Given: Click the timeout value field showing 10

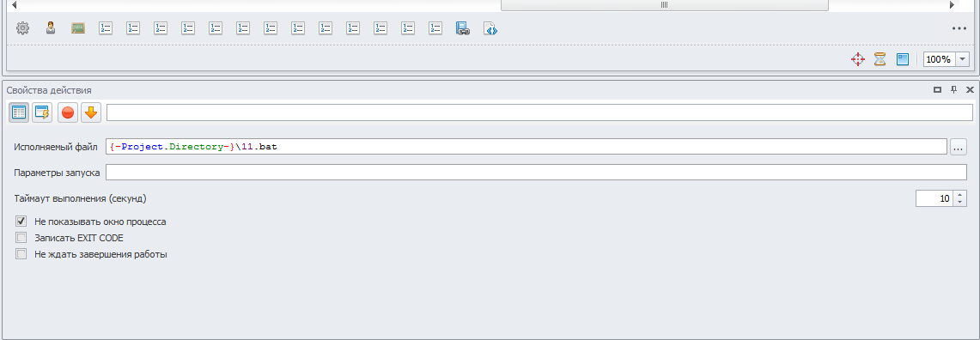Looking at the screenshot, I should click(x=935, y=198).
